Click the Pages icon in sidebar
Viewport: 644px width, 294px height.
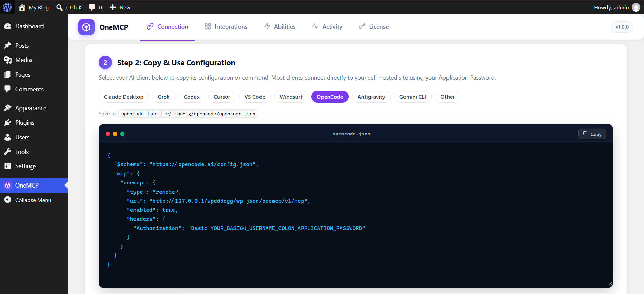[x=7, y=75]
